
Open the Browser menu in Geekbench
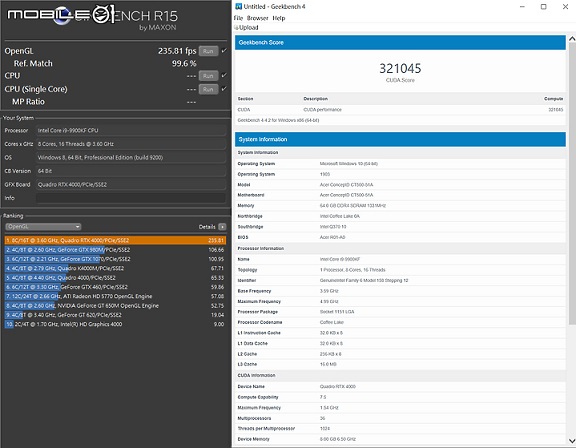(x=258, y=18)
